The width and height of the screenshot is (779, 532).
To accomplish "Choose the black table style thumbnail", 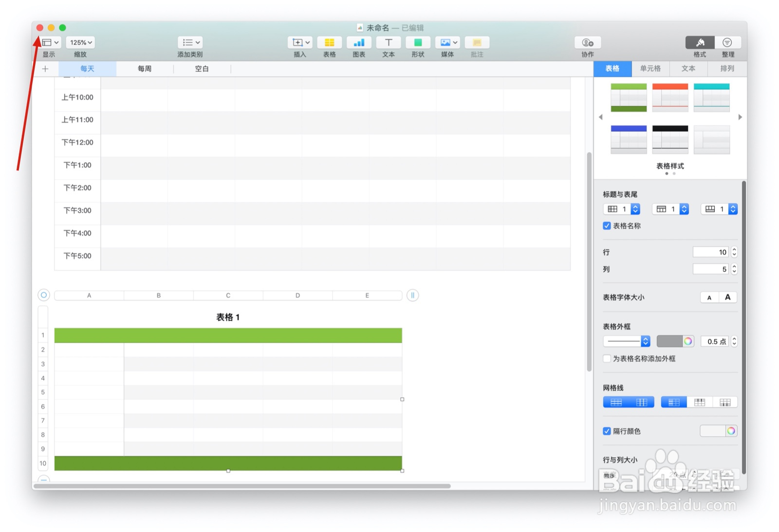I will coord(670,140).
